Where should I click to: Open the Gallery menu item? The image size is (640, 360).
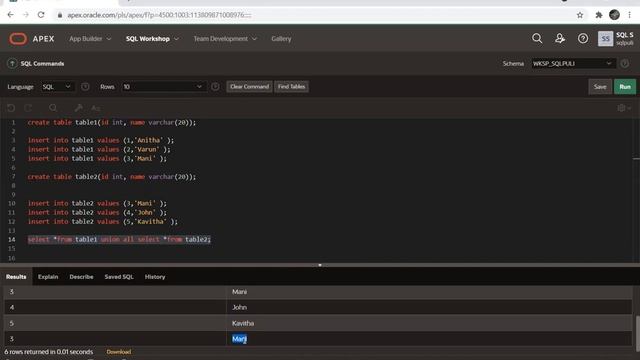click(281, 39)
